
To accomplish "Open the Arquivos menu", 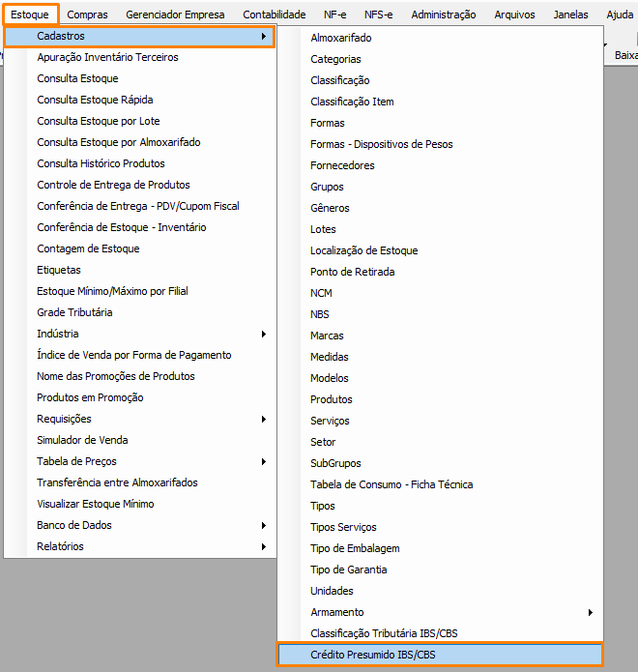I will (x=514, y=15).
